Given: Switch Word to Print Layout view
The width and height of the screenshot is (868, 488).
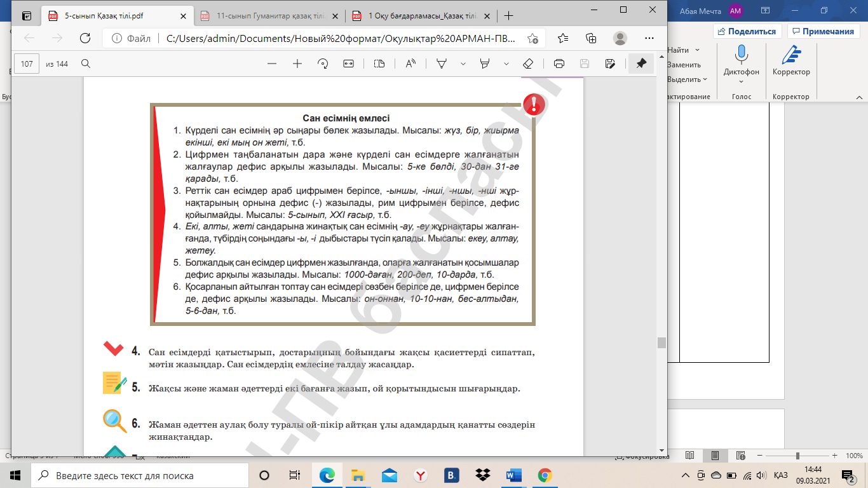Looking at the screenshot, I should [x=715, y=456].
